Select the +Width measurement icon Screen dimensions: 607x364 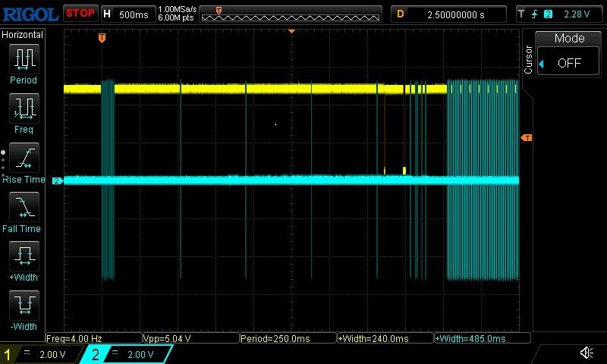click(x=24, y=256)
